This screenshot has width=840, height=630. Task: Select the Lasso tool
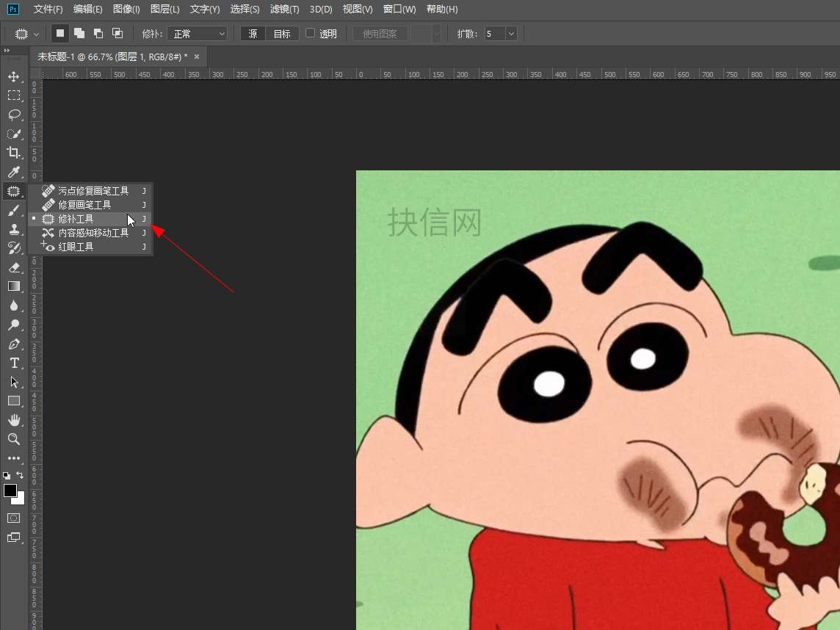coord(14,115)
